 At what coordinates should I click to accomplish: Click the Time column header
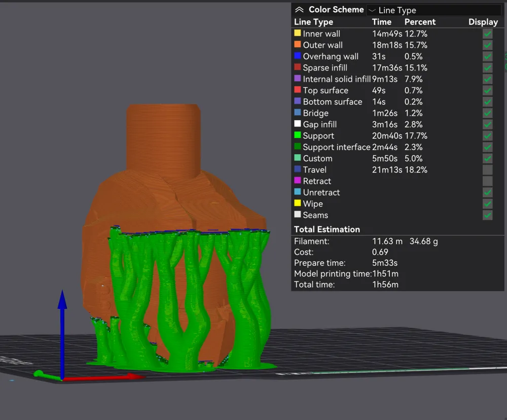(381, 22)
